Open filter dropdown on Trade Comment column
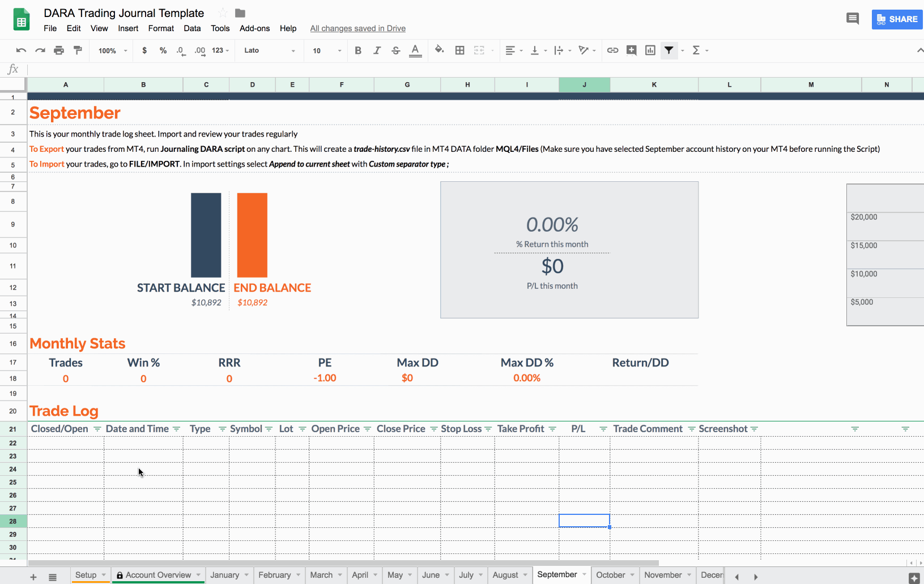Image resolution: width=924 pixels, height=584 pixels. pos(692,429)
